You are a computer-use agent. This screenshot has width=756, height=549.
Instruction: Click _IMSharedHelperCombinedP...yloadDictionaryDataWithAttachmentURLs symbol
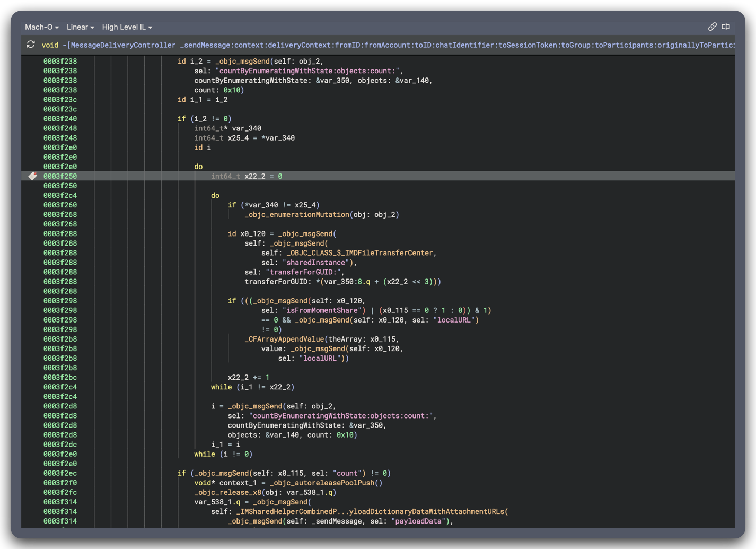[x=370, y=511]
